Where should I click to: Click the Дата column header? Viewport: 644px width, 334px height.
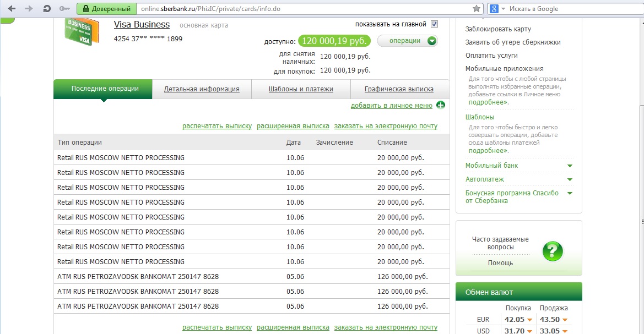coord(293,143)
